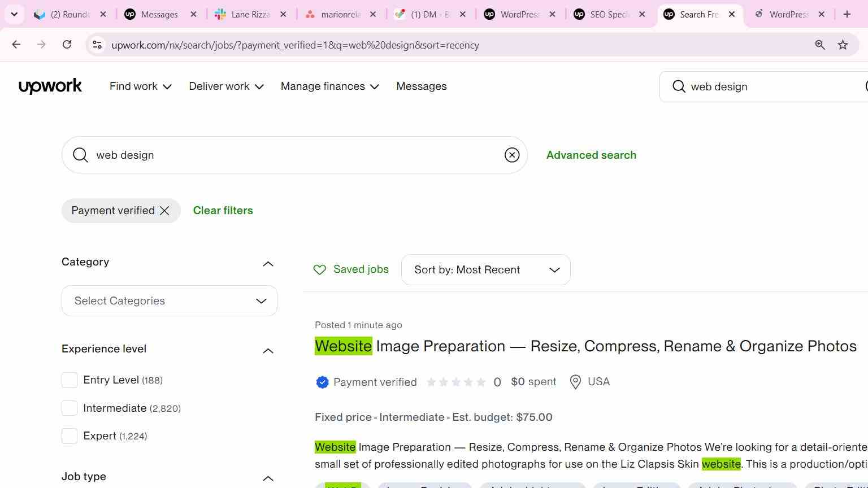Screen dimensions: 868x488
Task: Click the zoom magnifier in address bar
Action: [x=820, y=45]
